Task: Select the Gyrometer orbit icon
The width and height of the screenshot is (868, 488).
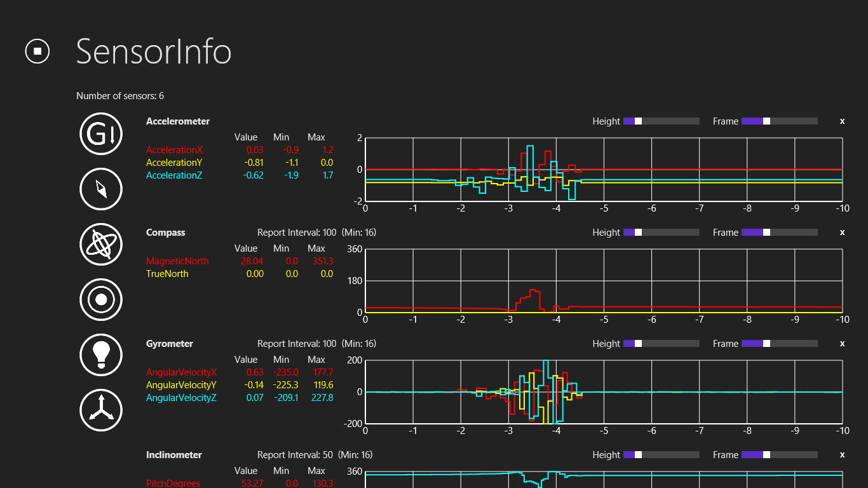Action: 101,245
